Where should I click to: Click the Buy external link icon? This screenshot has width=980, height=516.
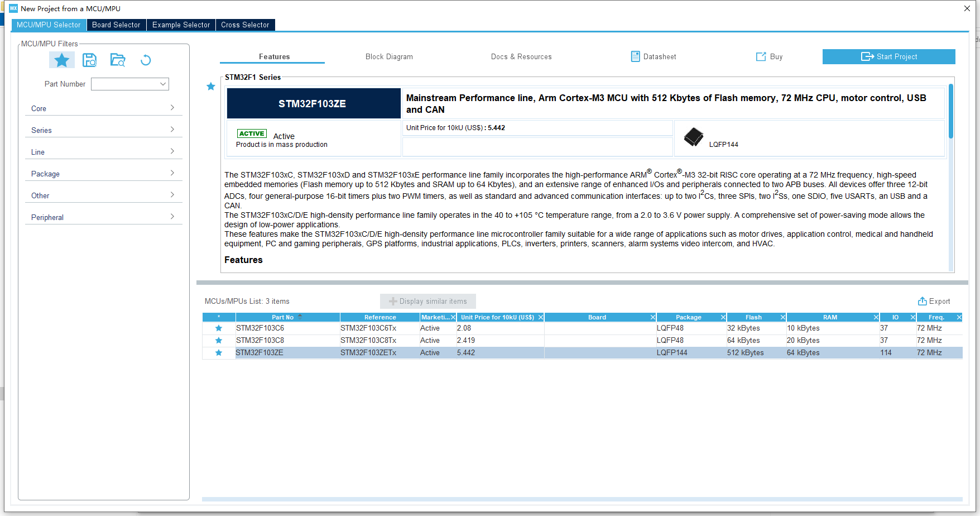pos(761,56)
